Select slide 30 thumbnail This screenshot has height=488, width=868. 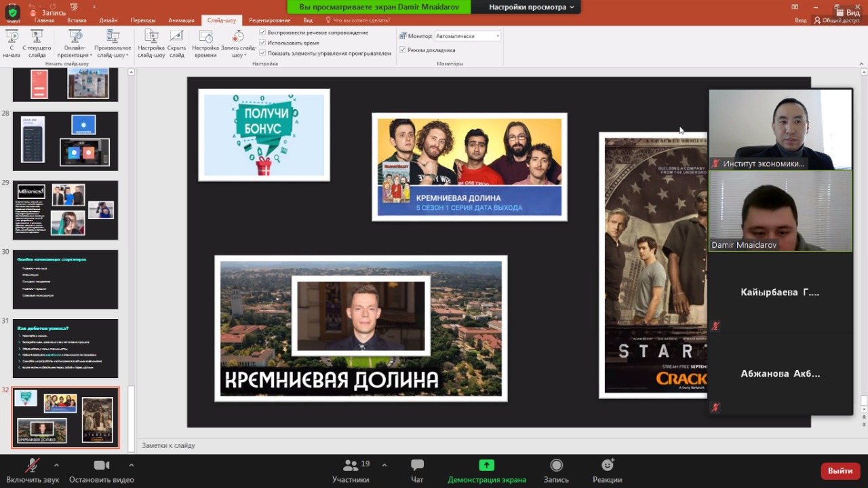65,280
